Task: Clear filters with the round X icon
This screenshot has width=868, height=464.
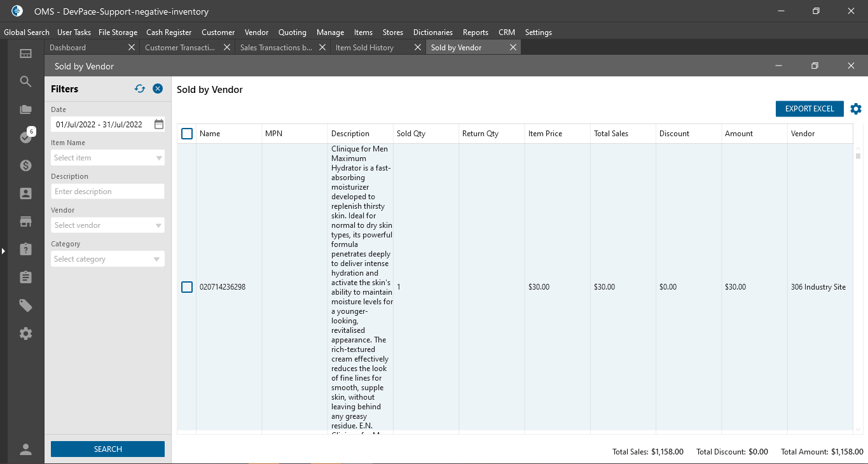Action: pos(158,89)
